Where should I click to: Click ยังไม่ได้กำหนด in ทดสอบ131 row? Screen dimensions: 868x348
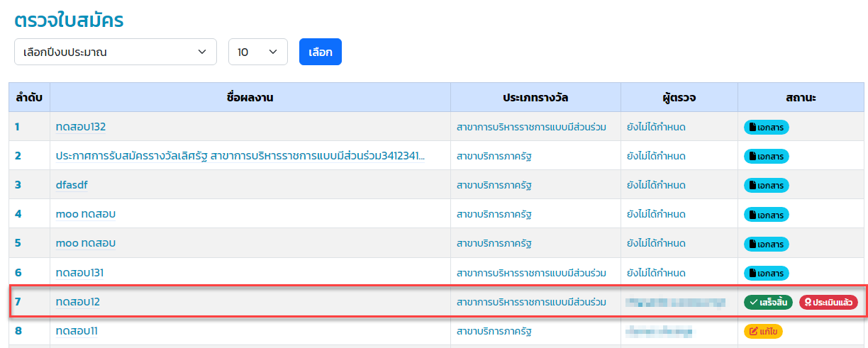pyautogui.click(x=656, y=273)
